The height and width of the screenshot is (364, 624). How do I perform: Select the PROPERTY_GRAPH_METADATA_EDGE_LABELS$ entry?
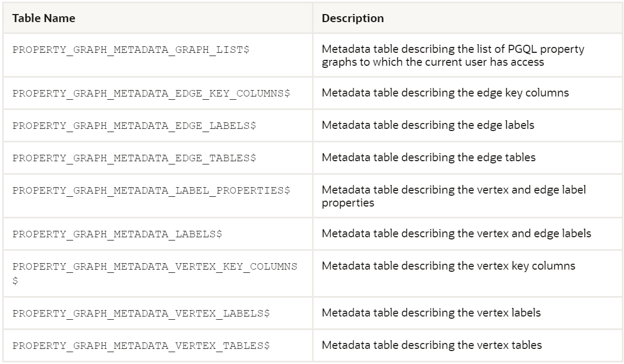134,125
